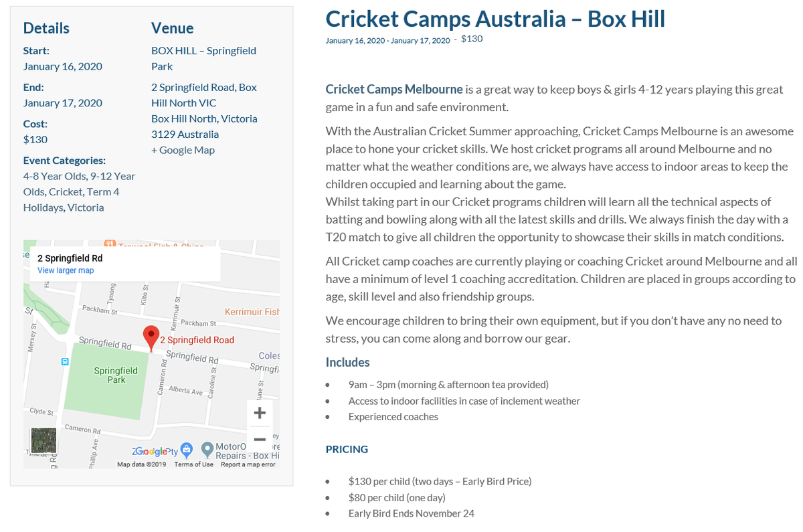This screenshot has width=803, height=532.
Task: Open the Cricket event category
Action: 65,191
